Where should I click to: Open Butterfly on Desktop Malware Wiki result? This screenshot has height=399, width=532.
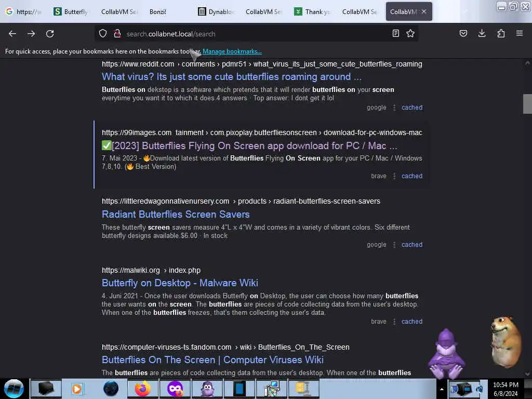click(x=180, y=283)
